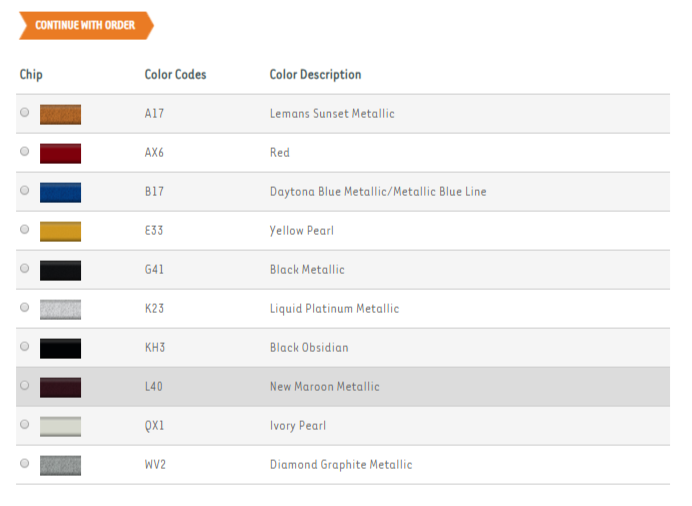692x506 pixels.
Task: Click the maroon L40 color chip
Action: [60, 387]
